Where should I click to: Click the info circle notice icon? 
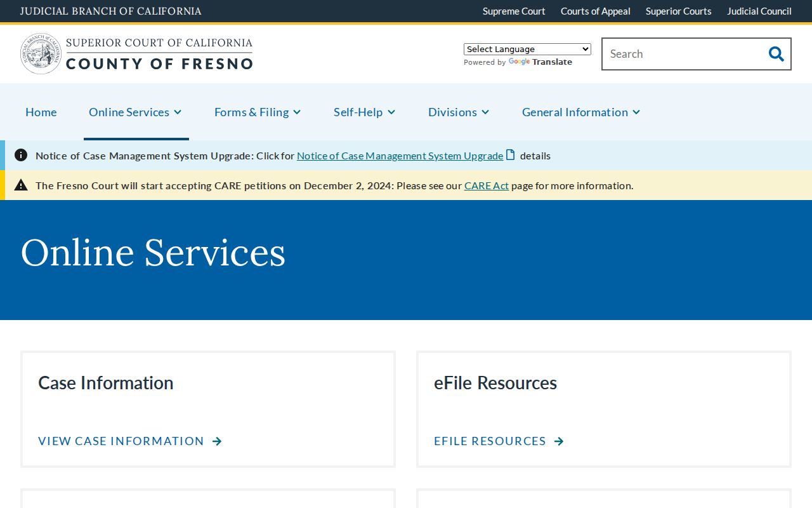pyautogui.click(x=21, y=155)
